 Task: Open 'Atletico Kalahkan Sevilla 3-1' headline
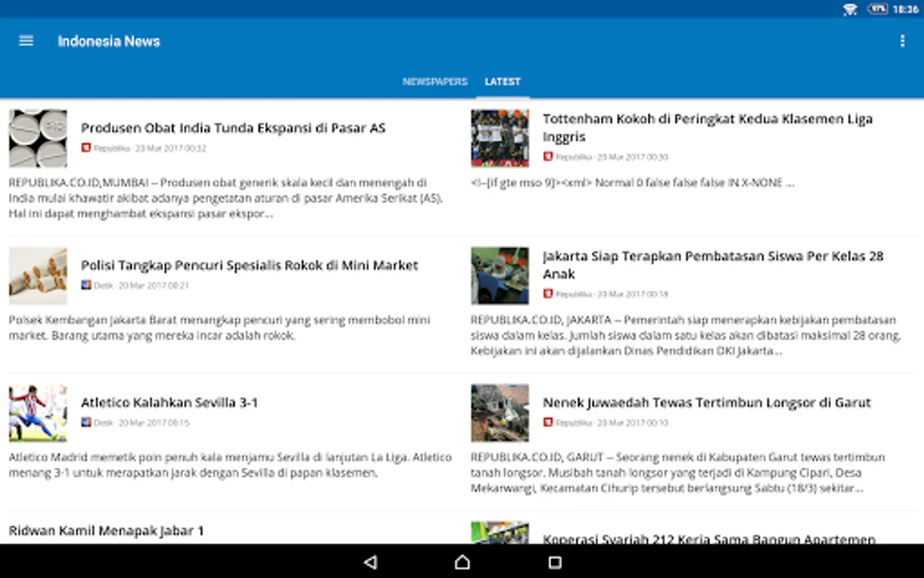click(169, 403)
